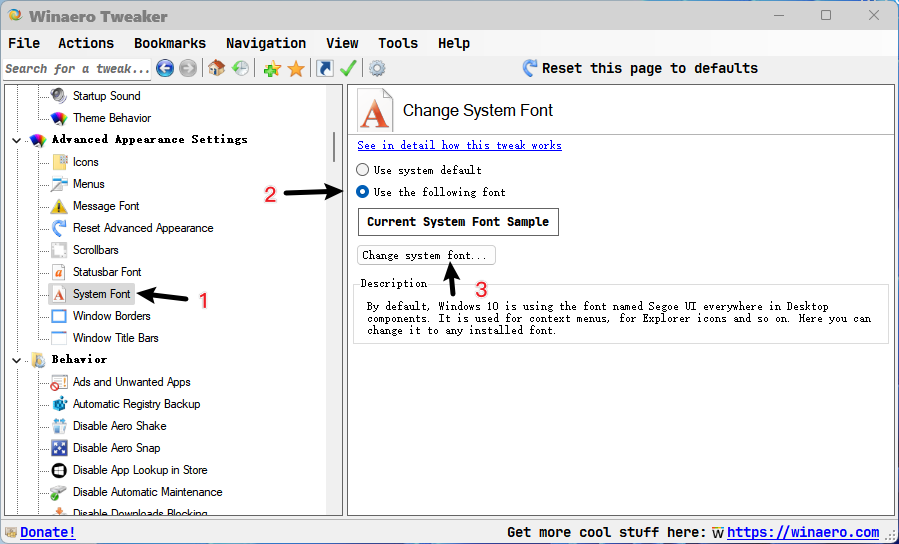Click the recent changes clock icon

pyautogui.click(x=240, y=68)
